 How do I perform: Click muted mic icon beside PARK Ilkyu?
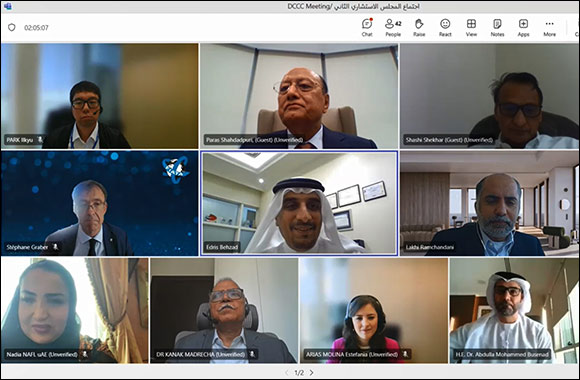(40, 140)
